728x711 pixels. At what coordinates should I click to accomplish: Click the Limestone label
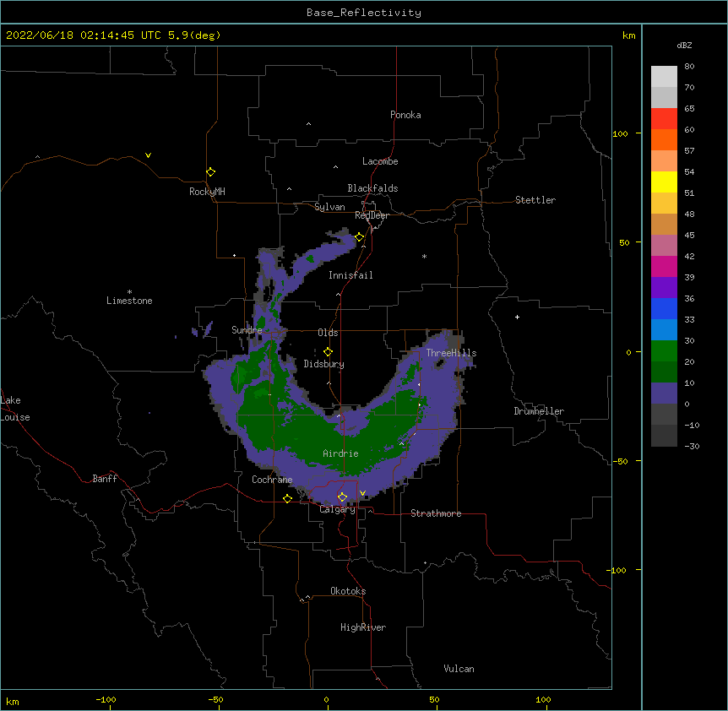coord(129,301)
